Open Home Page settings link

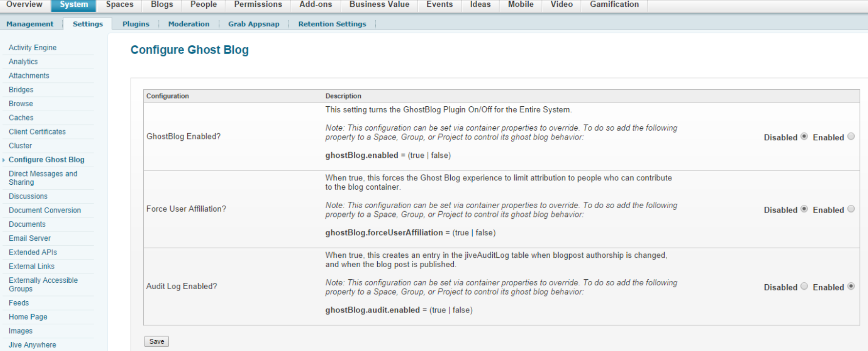pyautogui.click(x=28, y=317)
